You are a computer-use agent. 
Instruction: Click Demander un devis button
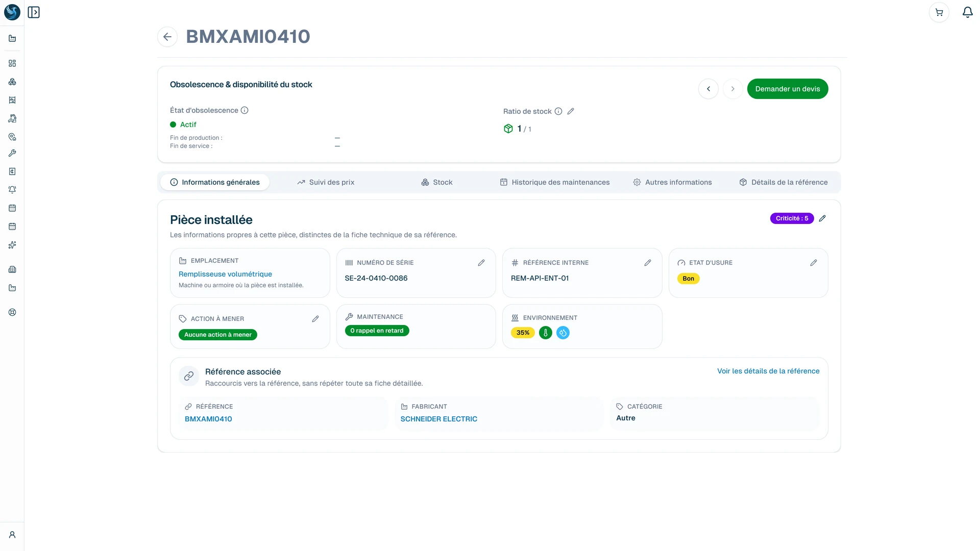[x=788, y=89]
